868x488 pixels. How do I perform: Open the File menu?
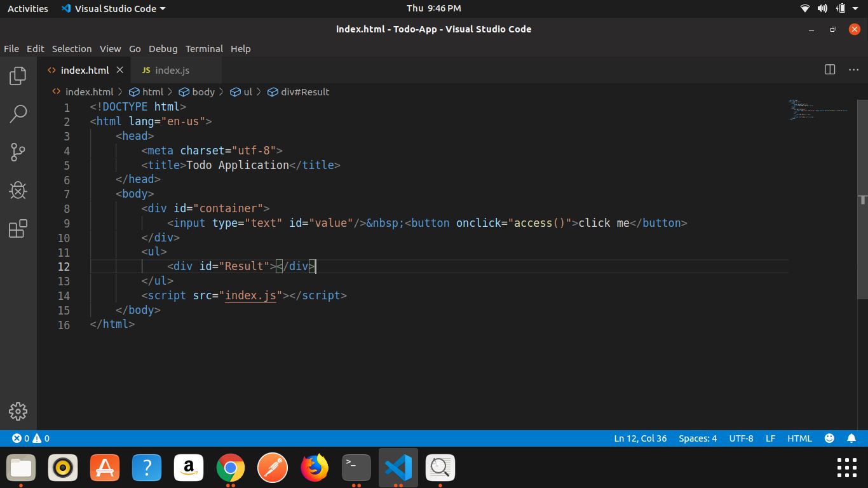pyautogui.click(x=11, y=49)
